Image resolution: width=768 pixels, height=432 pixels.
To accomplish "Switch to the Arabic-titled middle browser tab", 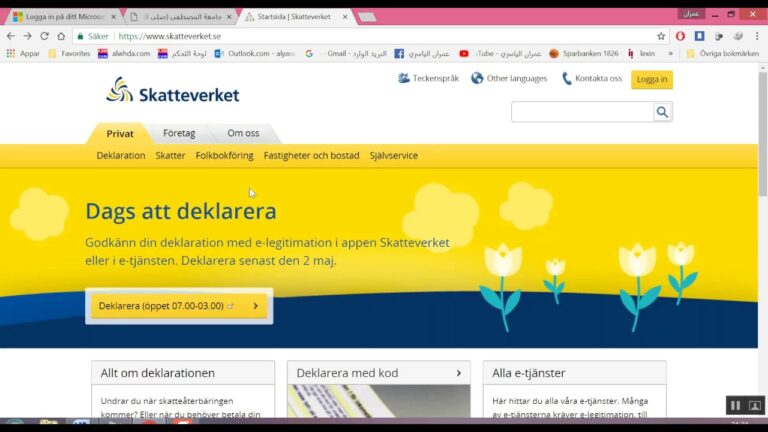I will (x=181, y=17).
